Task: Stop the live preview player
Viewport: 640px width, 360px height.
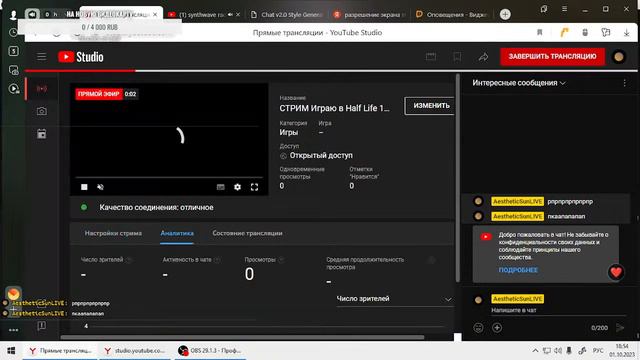Action: coord(84,187)
